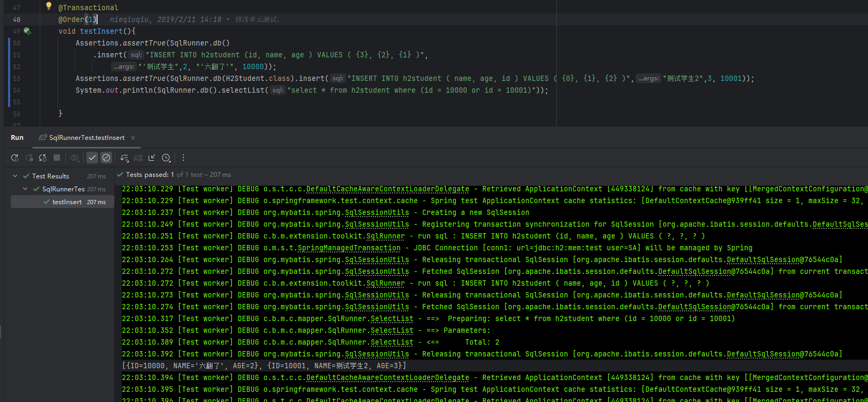Click the 'sql:' parameter hint on line 51
Image resolution: width=868 pixels, height=402 pixels.
tap(136, 55)
